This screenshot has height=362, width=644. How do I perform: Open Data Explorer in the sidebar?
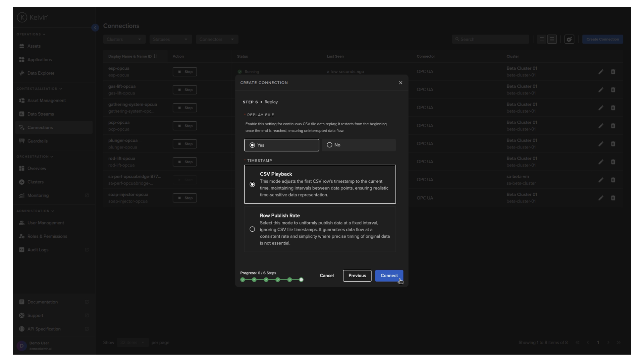click(41, 73)
